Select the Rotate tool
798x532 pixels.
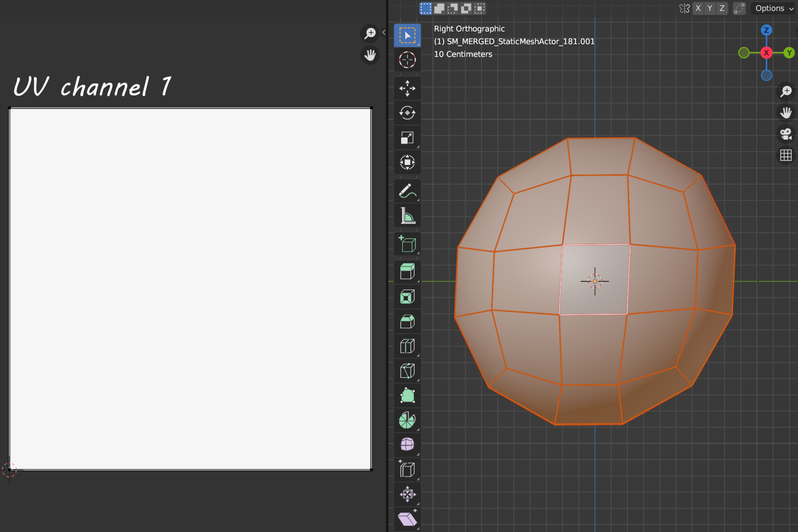click(x=407, y=113)
